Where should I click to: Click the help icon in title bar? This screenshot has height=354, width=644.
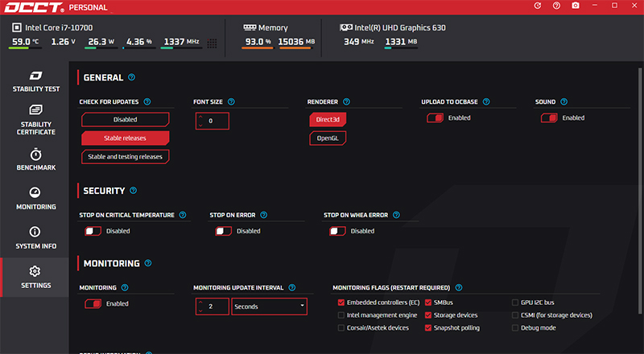[556, 6]
